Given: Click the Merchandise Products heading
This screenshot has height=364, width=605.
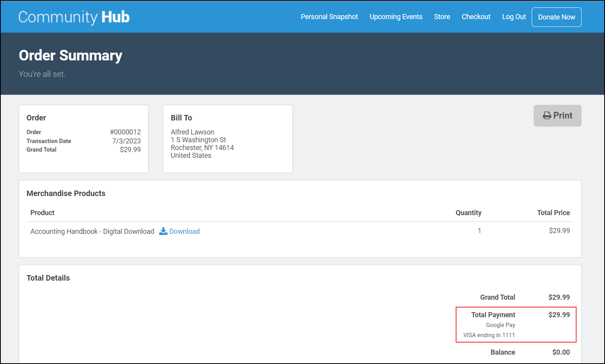Looking at the screenshot, I should 66,194.
